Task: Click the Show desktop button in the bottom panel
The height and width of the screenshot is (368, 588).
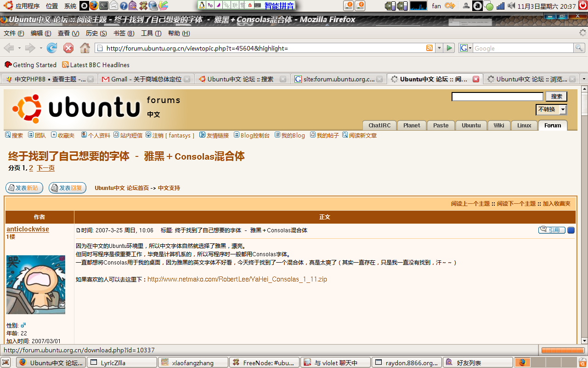Action: click(6, 362)
